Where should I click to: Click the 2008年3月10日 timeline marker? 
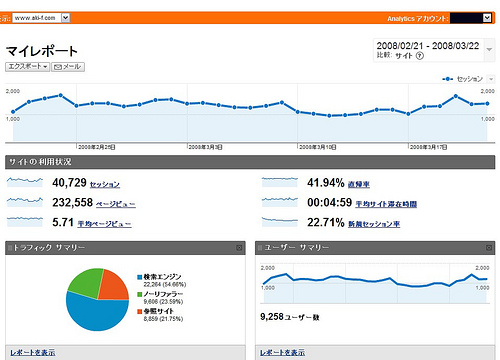point(318,147)
